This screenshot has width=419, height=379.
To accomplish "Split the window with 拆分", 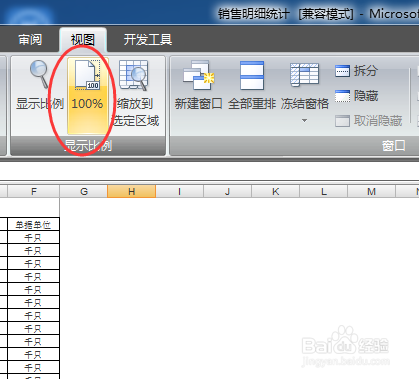I will 356,71.
